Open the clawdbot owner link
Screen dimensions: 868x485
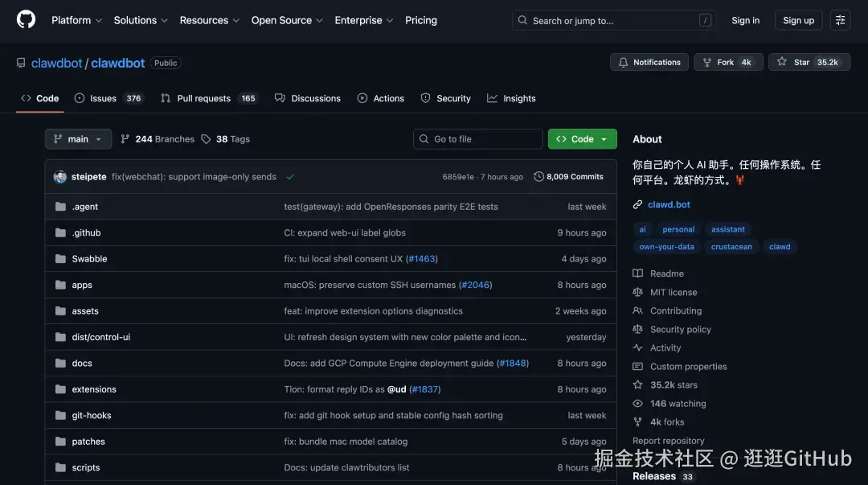(56, 64)
